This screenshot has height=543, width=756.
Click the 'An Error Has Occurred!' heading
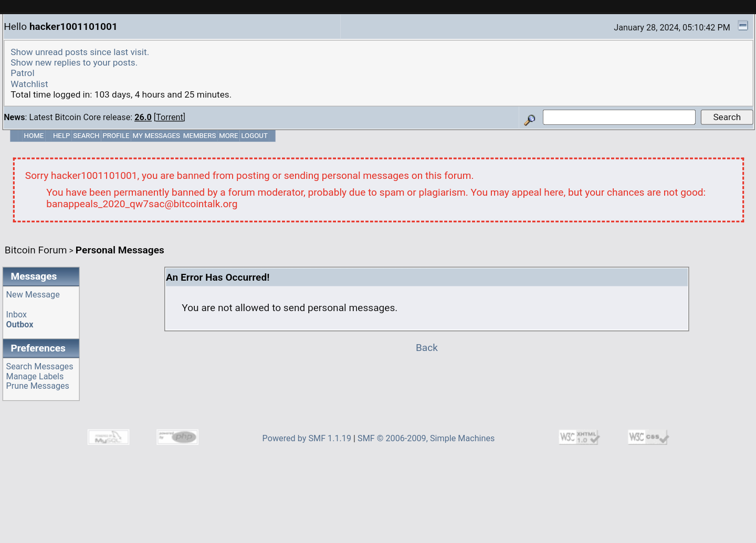click(218, 278)
